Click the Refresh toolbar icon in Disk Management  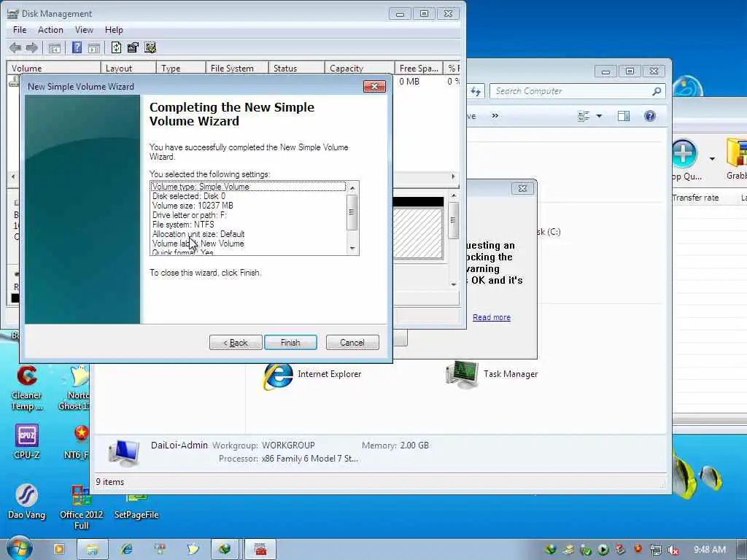(116, 47)
